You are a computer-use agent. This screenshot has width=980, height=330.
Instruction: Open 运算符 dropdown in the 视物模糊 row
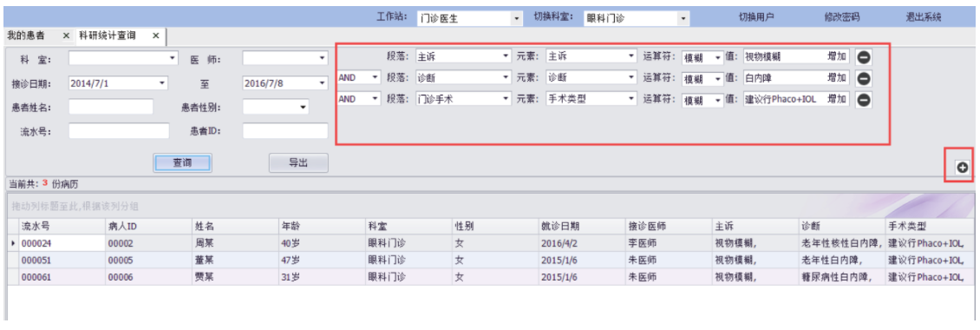(x=702, y=57)
